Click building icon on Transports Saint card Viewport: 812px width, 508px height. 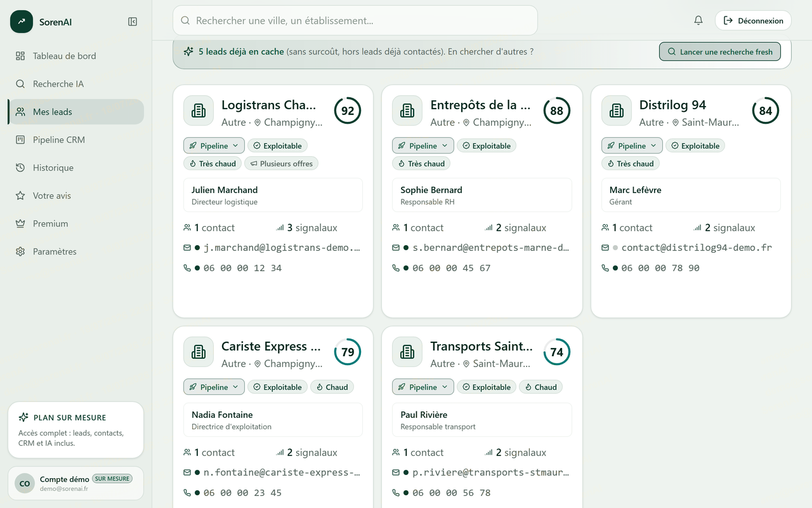[x=407, y=352]
